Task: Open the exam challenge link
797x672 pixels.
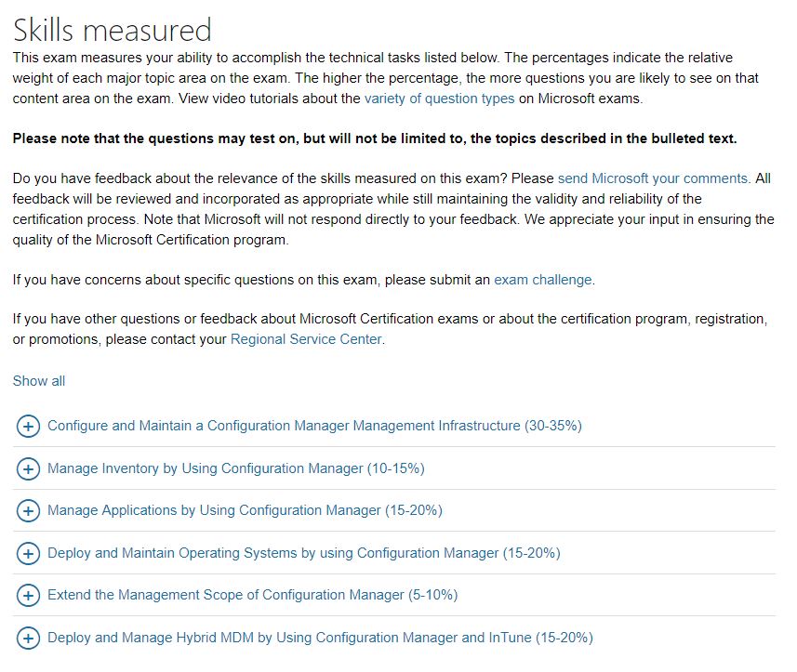Action: [543, 280]
